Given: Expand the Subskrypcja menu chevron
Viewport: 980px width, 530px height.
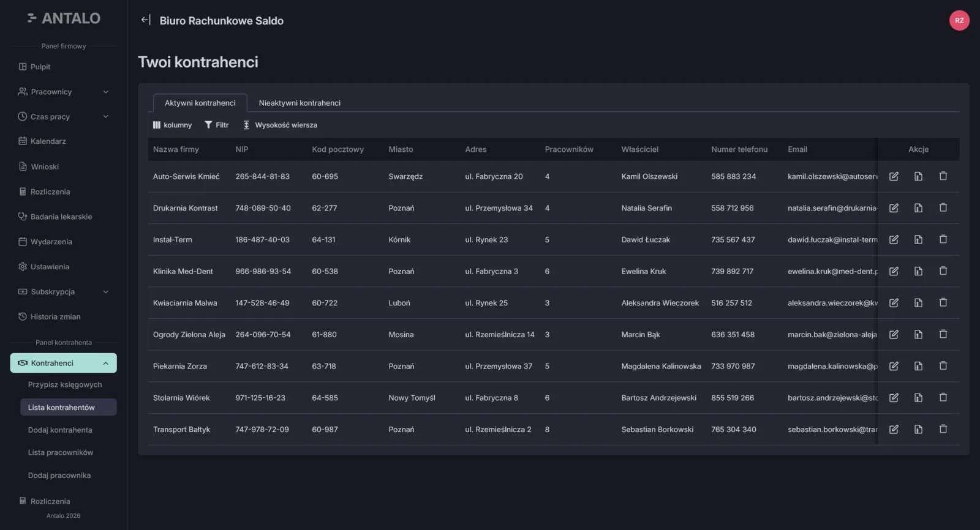Looking at the screenshot, I should (x=106, y=292).
